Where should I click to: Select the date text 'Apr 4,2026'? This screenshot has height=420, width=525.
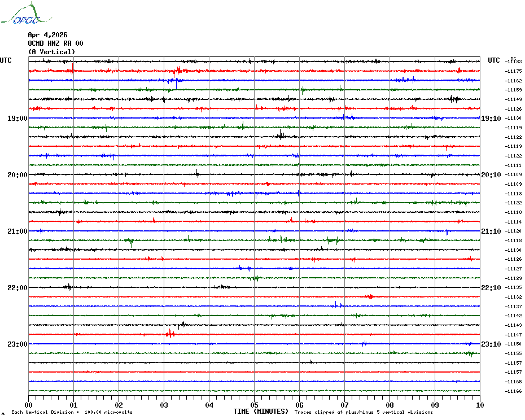(x=47, y=35)
